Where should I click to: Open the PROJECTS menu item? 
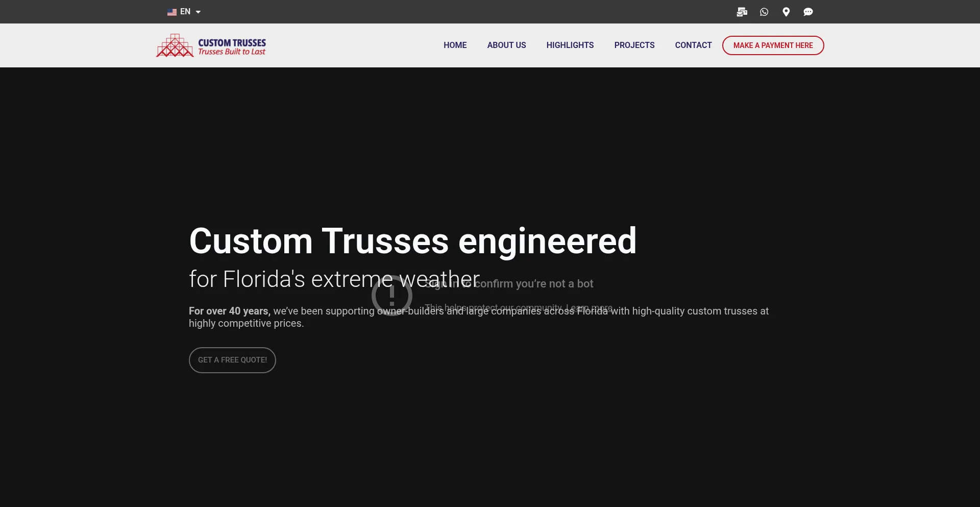pos(634,45)
